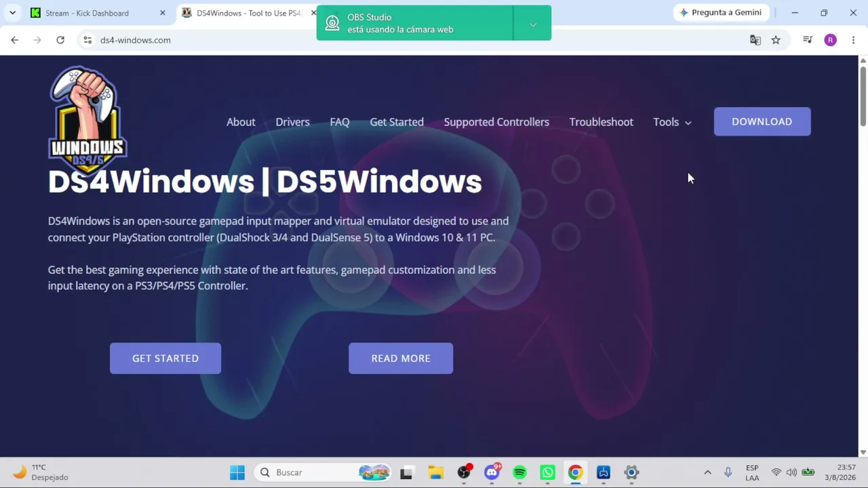The image size is (868, 488).
Task: Open the Windows Start menu
Action: (237, 472)
